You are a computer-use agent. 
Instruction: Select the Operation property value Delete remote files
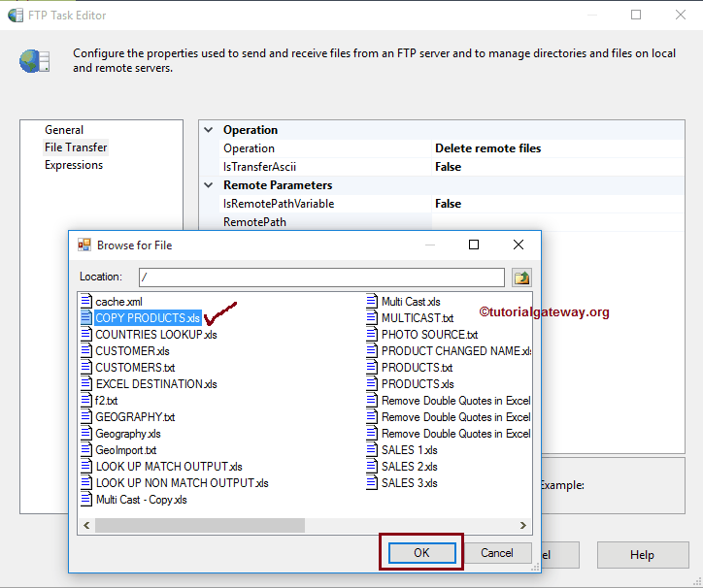pos(487,148)
